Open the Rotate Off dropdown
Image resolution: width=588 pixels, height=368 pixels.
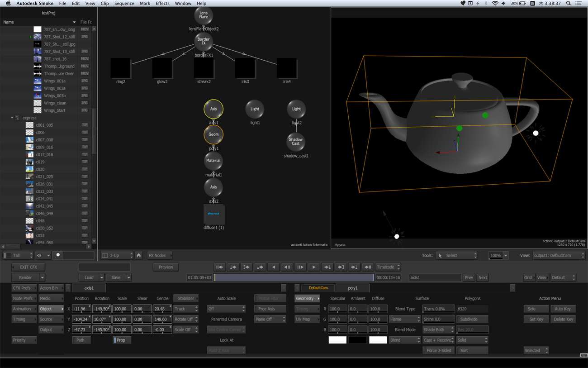tap(186, 319)
